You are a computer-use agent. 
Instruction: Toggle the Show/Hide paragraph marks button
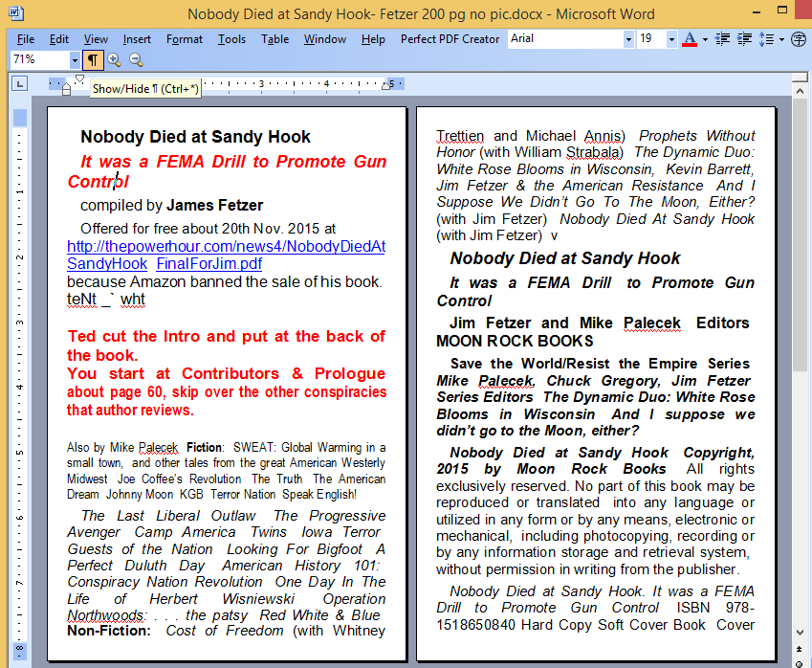tap(93, 60)
